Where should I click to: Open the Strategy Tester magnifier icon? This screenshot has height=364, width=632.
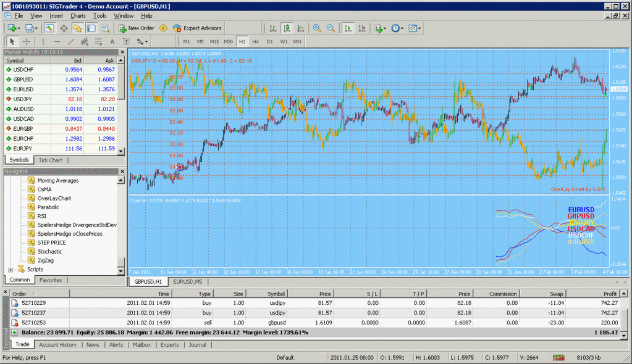[x=106, y=28]
